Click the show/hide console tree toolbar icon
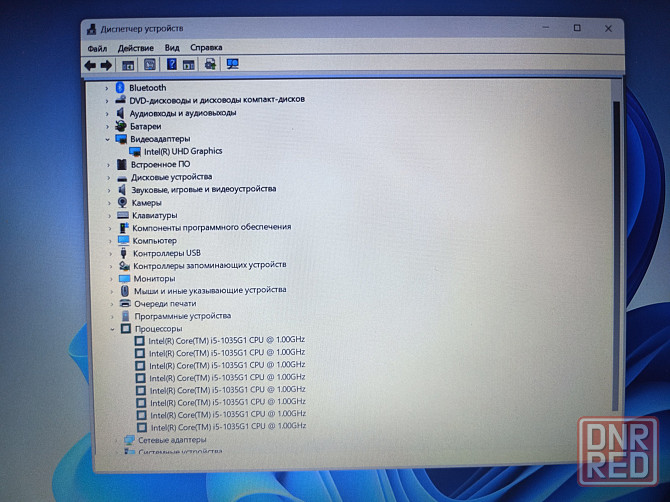The width and height of the screenshot is (670, 502). tap(128, 65)
